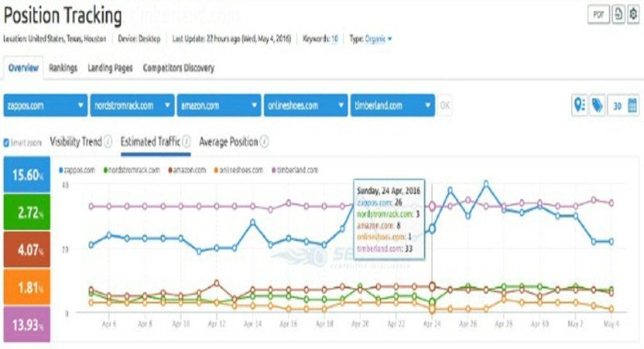
Task: Expand the timberland.com domain dropdown
Action: [392, 106]
